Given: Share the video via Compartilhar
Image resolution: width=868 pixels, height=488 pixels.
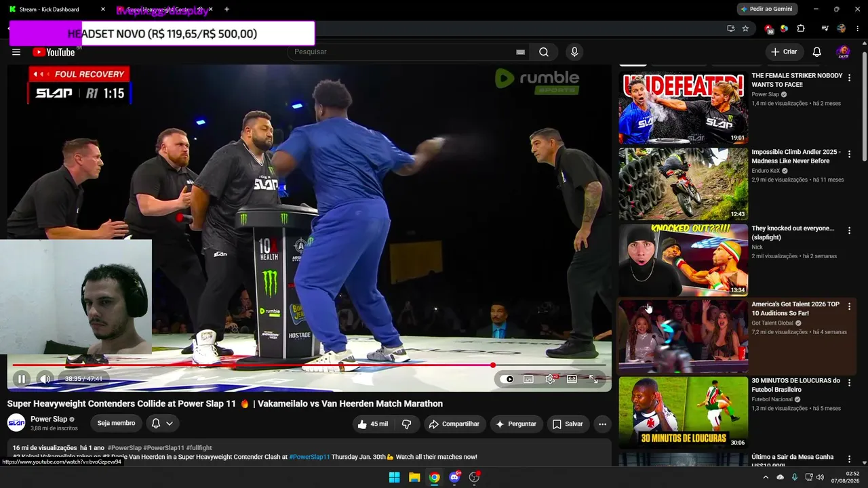Looking at the screenshot, I should (x=454, y=424).
